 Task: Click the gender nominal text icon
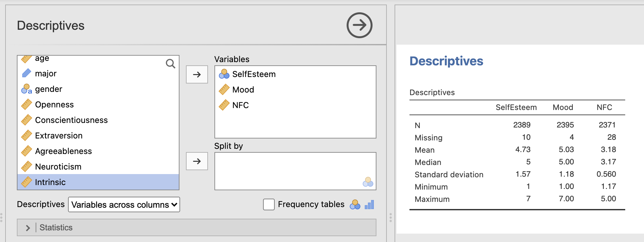[x=27, y=89]
